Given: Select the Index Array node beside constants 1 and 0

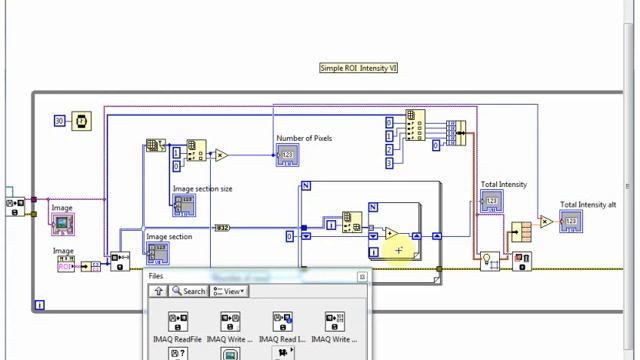Looking at the screenshot, I should click(196, 151).
